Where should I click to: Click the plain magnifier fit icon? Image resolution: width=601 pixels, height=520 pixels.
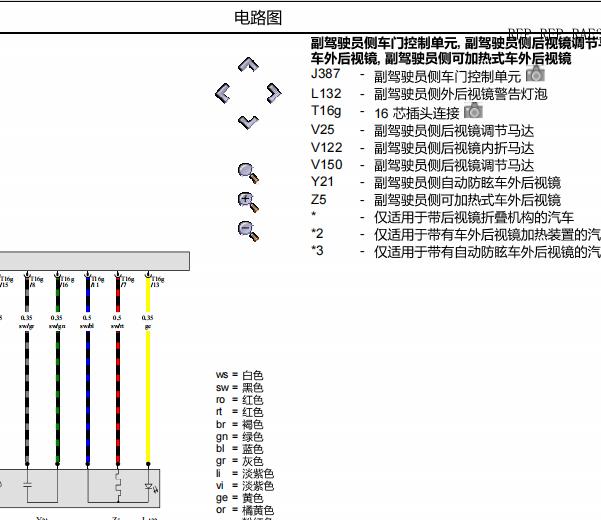tap(248, 173)
